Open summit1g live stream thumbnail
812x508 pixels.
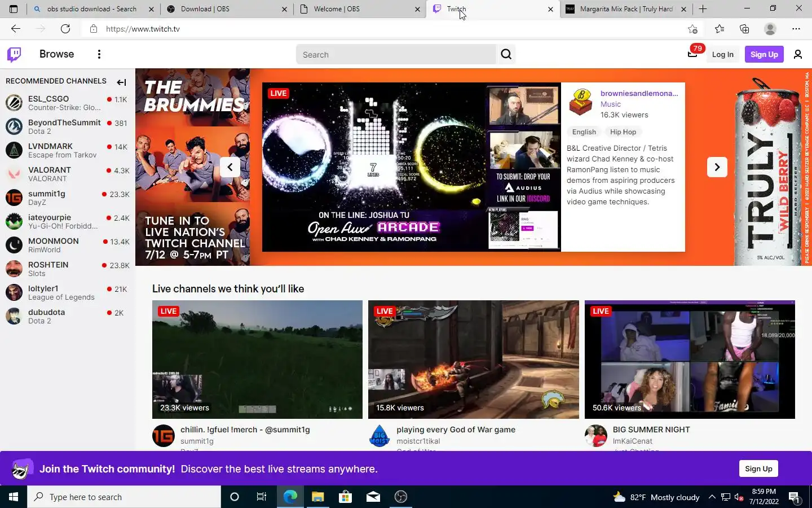tap(257, 360)
